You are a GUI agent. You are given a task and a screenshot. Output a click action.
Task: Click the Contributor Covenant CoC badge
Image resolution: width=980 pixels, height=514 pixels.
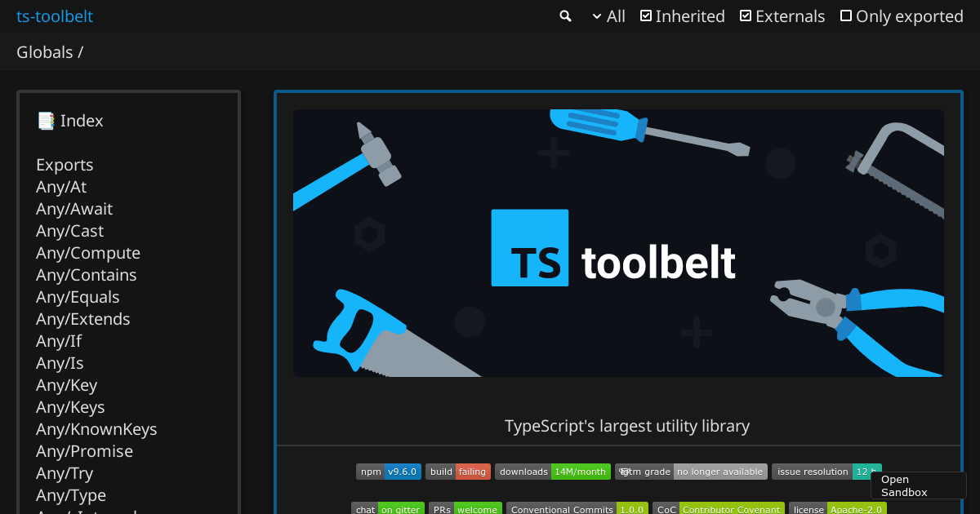tap(719, 508)
